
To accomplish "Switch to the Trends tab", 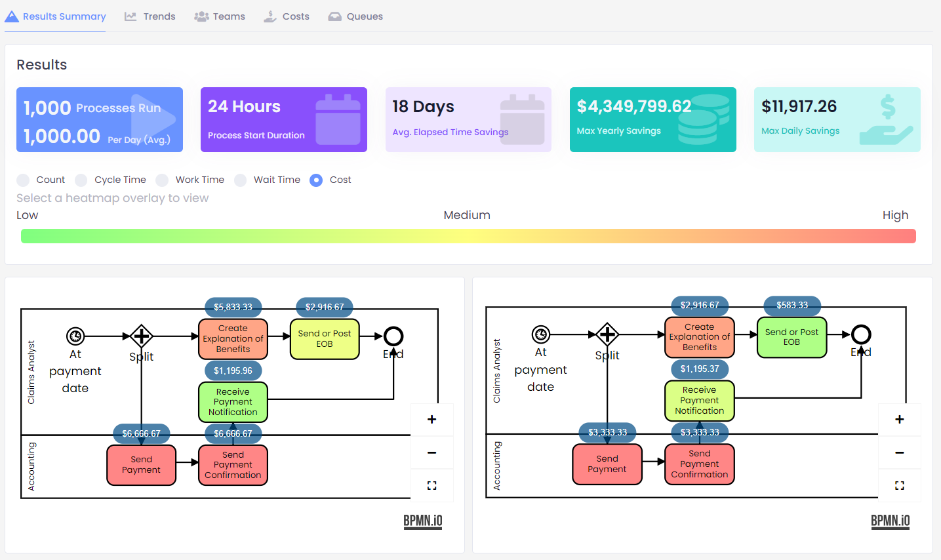I will [x=150, y=16].
